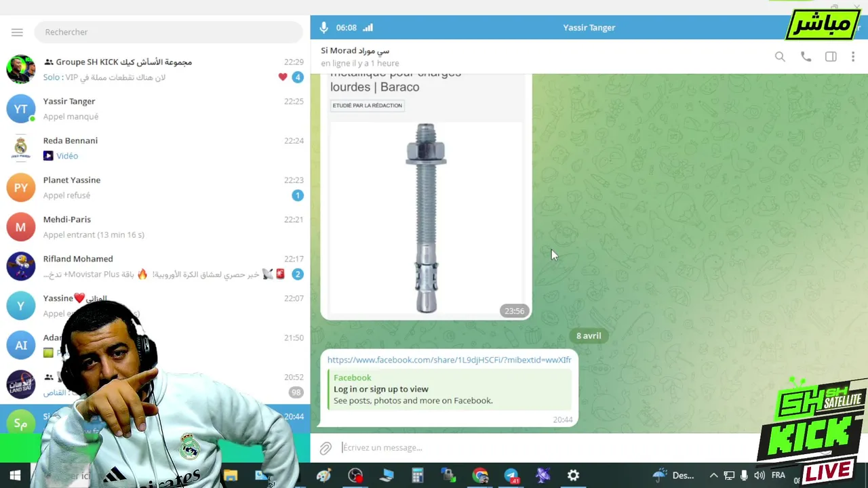Open the Paint palette app on taskbar

(x=323, y=476)
